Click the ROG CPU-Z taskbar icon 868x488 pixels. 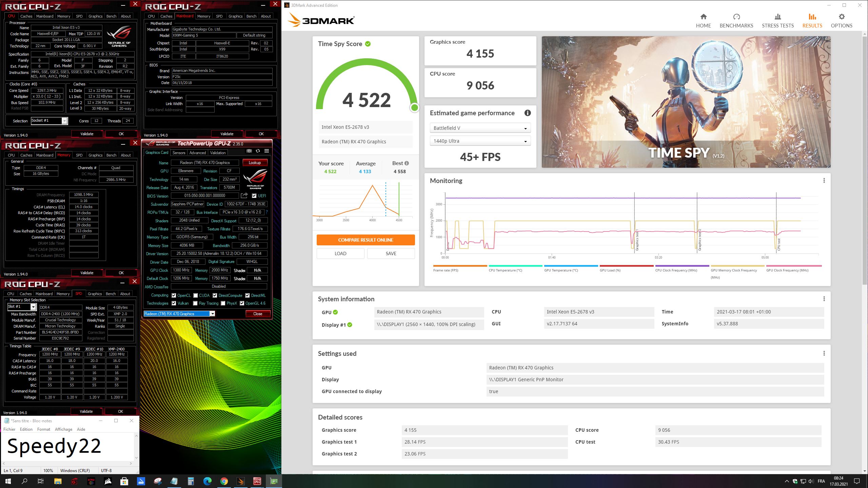tap(257, 481)
